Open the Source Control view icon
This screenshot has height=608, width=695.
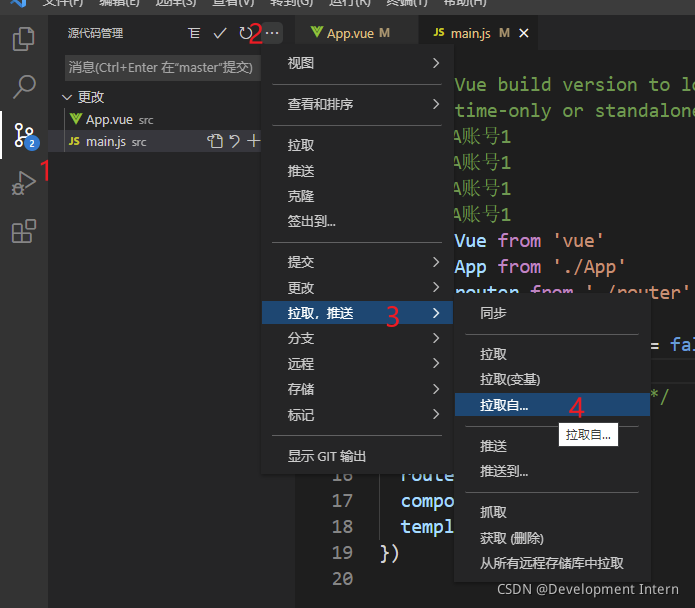(x=25, y=136)
